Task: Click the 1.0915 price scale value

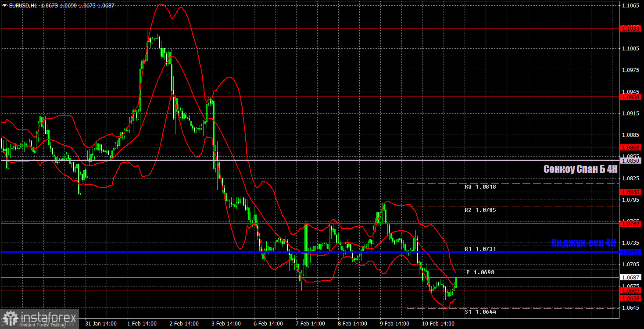Action: pos(631,113)
